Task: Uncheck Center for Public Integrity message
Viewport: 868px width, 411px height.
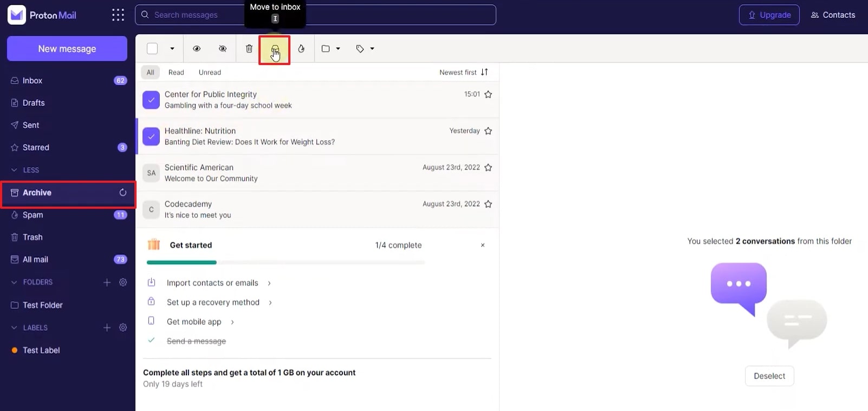Action: click(151, 100)
